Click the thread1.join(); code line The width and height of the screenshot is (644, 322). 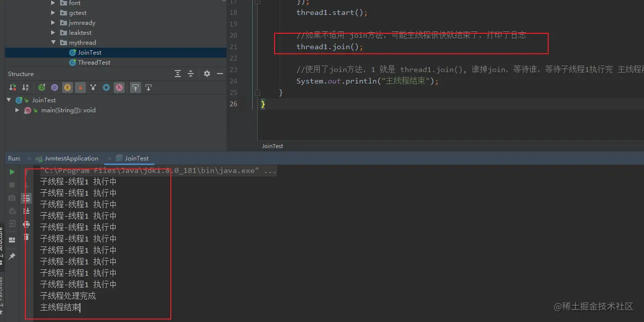tap(330, 47)
